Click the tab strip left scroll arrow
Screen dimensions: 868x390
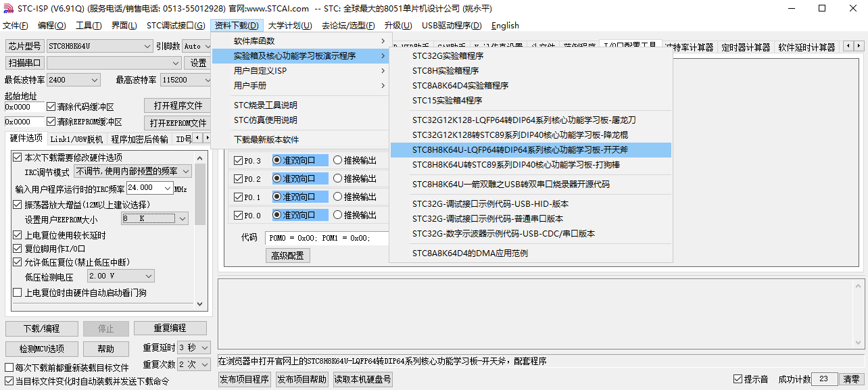tap(849, 46)
